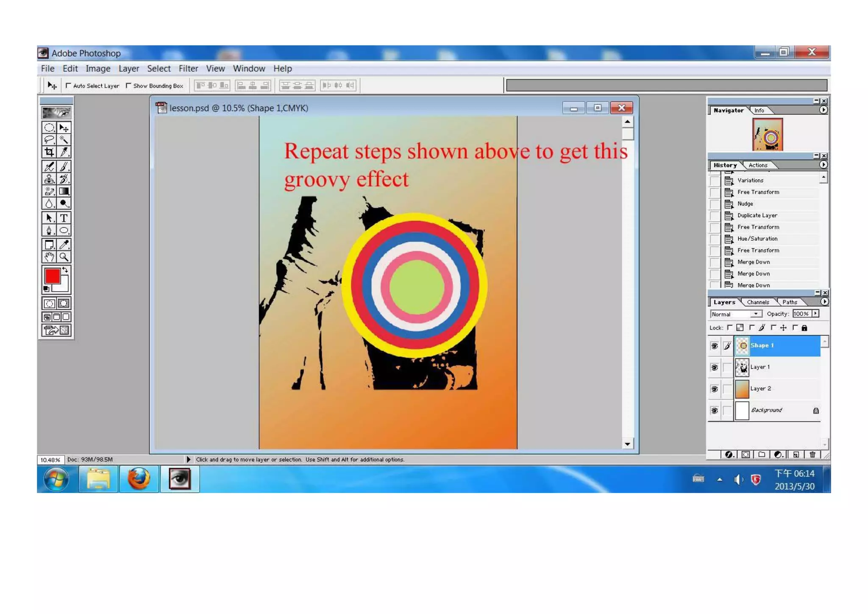
Task: Hide Layer 1 using its eye icon
Action: coord(714,367)
